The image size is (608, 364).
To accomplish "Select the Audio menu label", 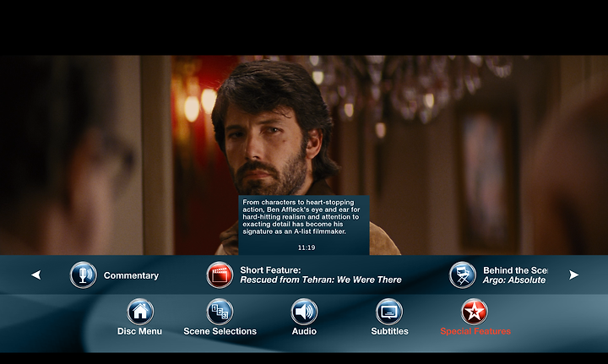I will pos(304,331).
